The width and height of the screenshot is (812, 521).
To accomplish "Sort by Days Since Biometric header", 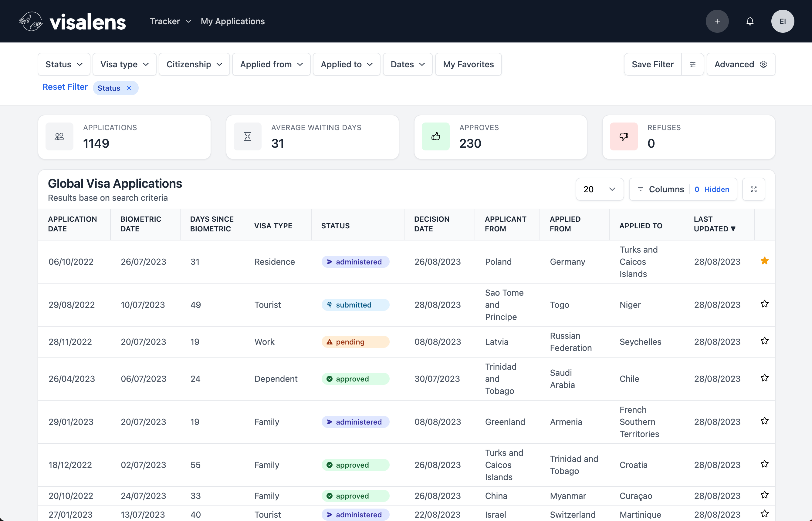I will point(212,224).
